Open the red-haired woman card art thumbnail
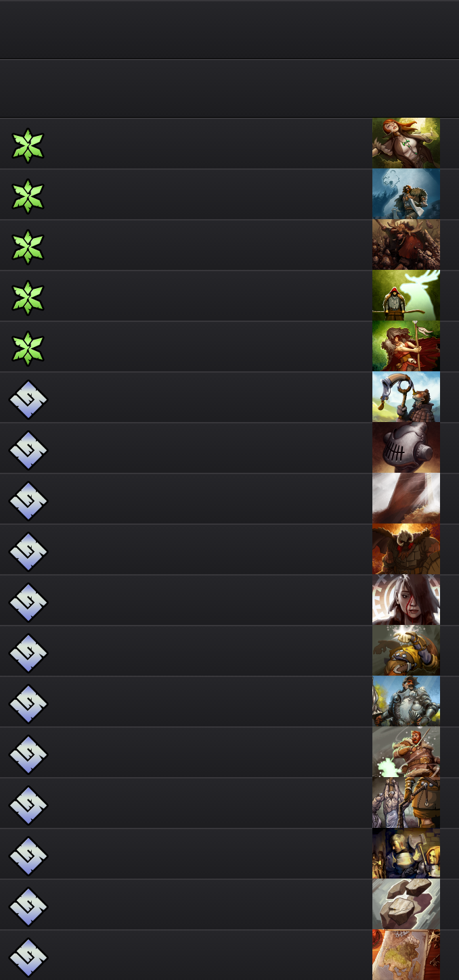This screenshot has width=459, height=980. coord(406,143)
